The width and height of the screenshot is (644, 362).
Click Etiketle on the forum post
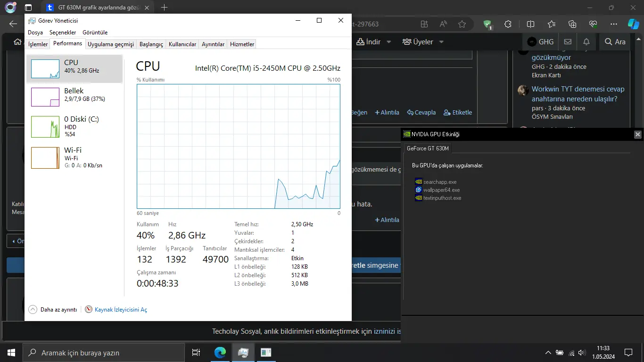[x=458, y=113]
